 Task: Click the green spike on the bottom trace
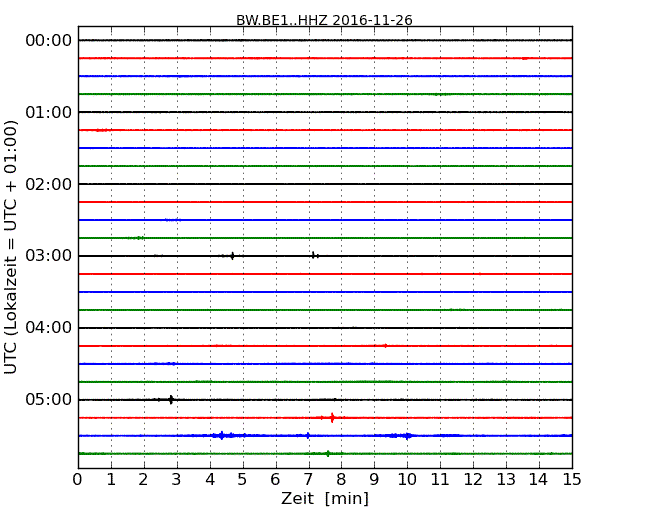point(328,454)
